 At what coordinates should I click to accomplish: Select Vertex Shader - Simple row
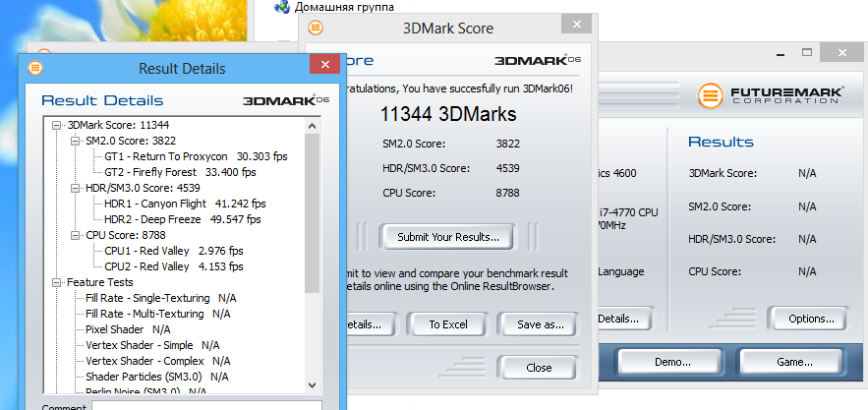[x=152, y=345]
